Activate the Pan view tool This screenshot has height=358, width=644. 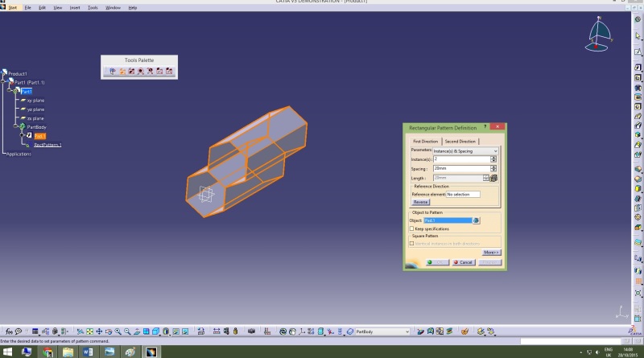(99, 331)
